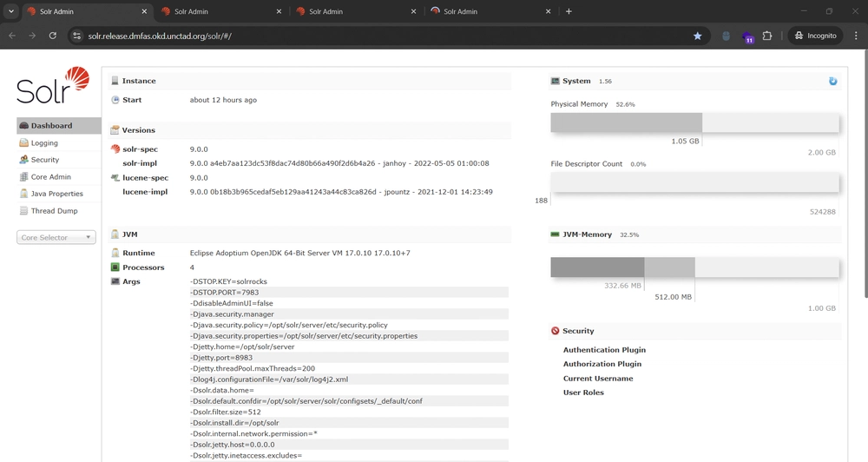Go to Core Admin

(51, 176)
